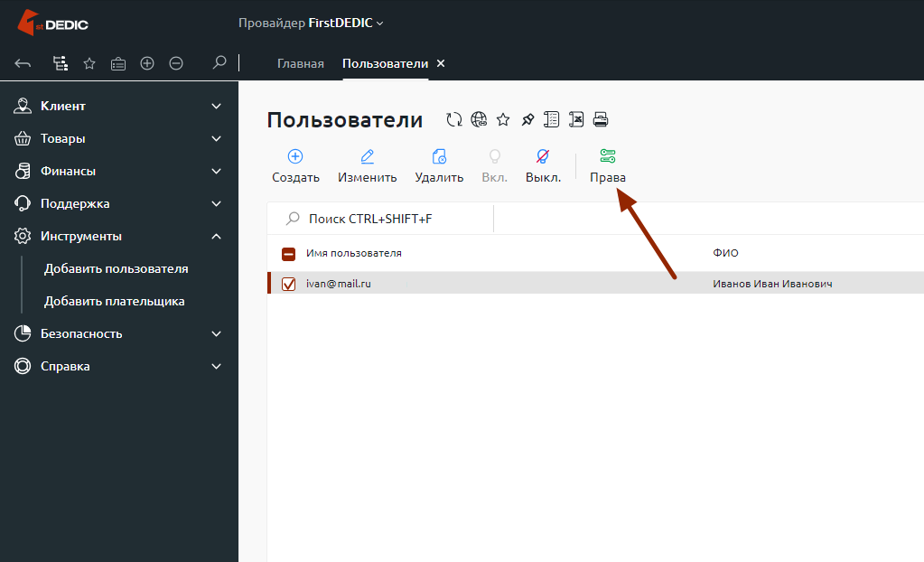
Task: Click Удалить to delete the user
Action: pyautogui.click(x=439, y=166)
